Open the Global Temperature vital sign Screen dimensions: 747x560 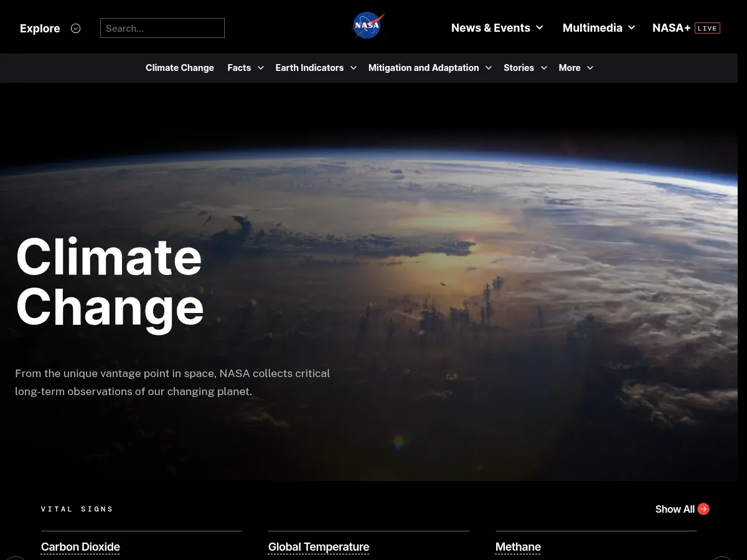pos(318,547)
